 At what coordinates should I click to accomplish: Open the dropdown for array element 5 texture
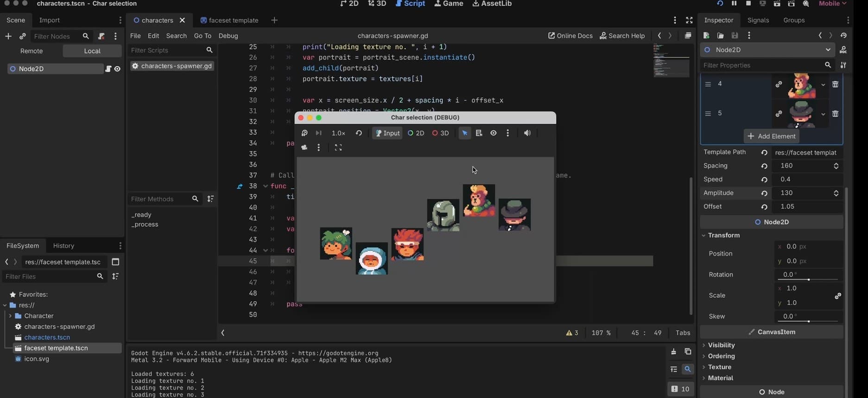point(823,114)
